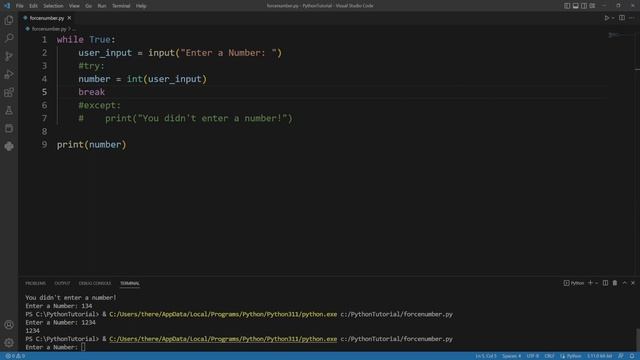Image resolution: width=640 pixels, height=360 pixels.
Task: Click the VS Code logo in title bar
Action: click(x=7, y=6)
